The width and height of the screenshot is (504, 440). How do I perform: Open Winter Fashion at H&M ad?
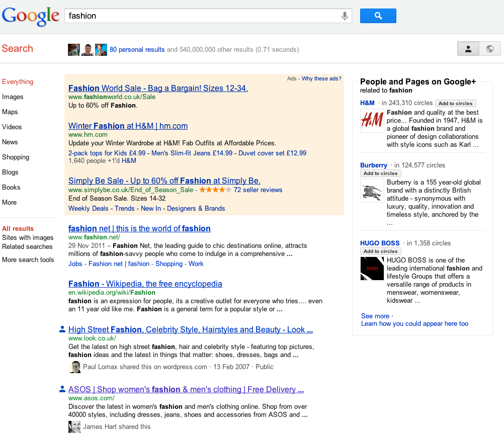coord(128,126)
